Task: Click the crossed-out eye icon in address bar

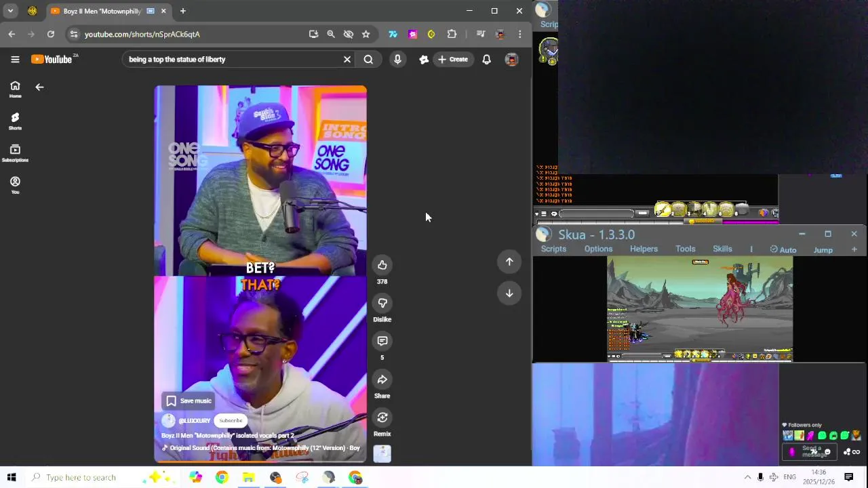Action: [x=349, y=34]
